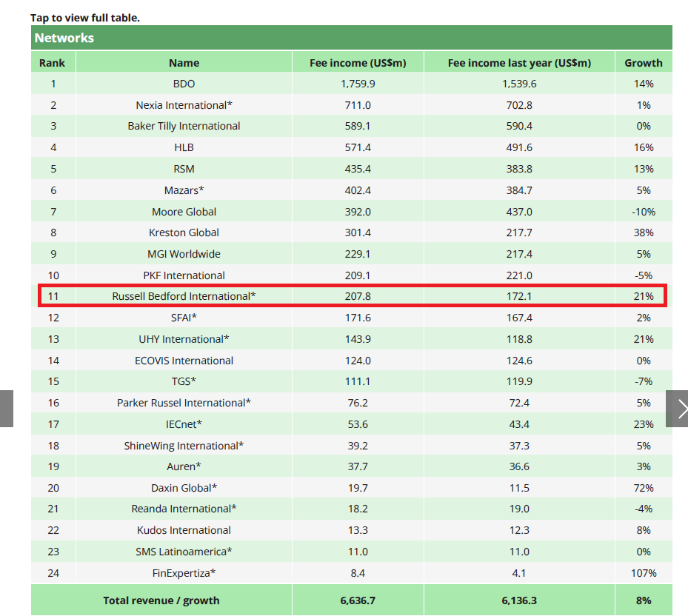Select TGS growth -7%
Image resolution: width=688 pixels, height=616 pixels.
click(644, 381)
